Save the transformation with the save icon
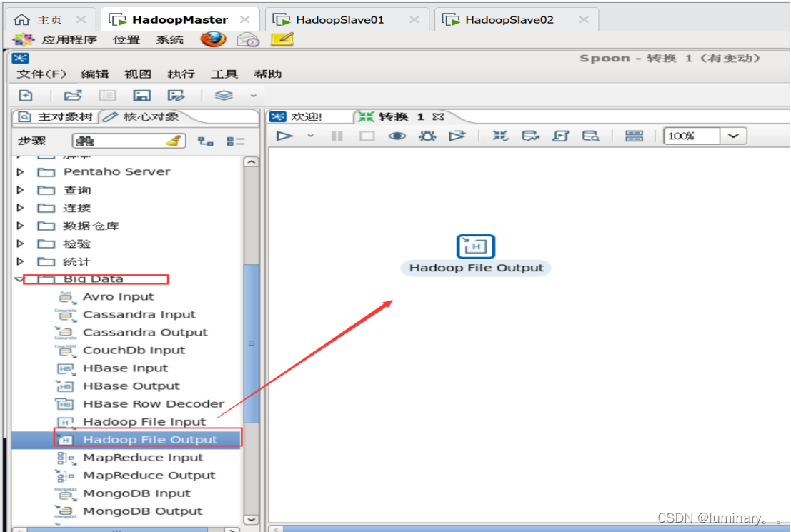Screen dimensions: 791x532 pyautogui.click(x=141, y=95)
